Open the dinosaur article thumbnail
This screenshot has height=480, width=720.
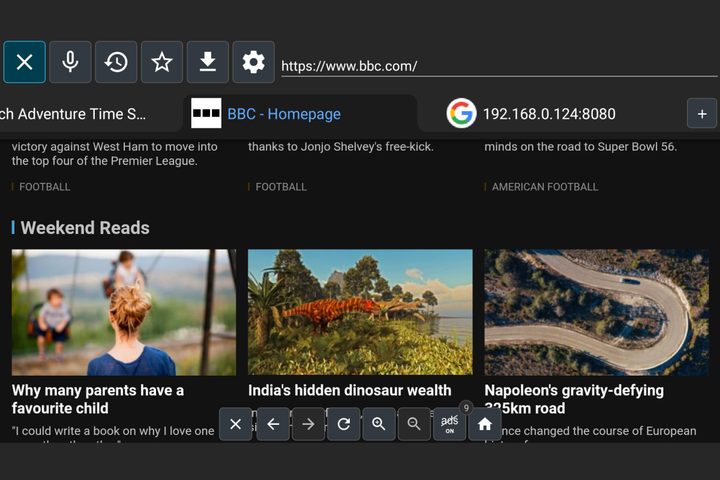(360, 312)
